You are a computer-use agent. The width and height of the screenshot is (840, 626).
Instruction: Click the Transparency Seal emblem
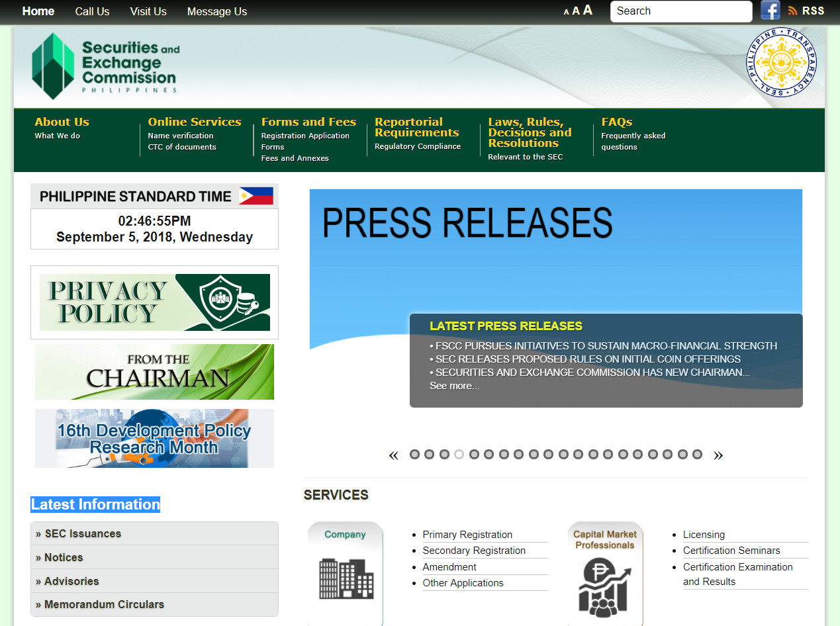781,62
